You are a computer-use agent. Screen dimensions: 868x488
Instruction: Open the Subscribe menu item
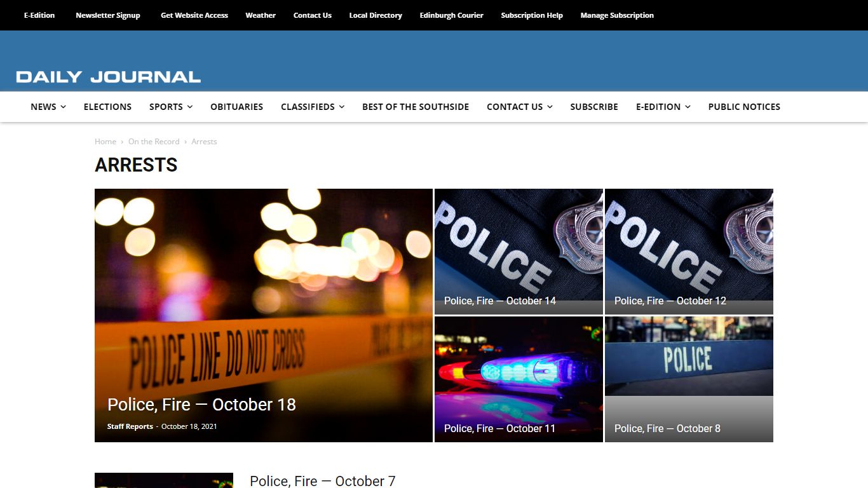tap(594, 107)
